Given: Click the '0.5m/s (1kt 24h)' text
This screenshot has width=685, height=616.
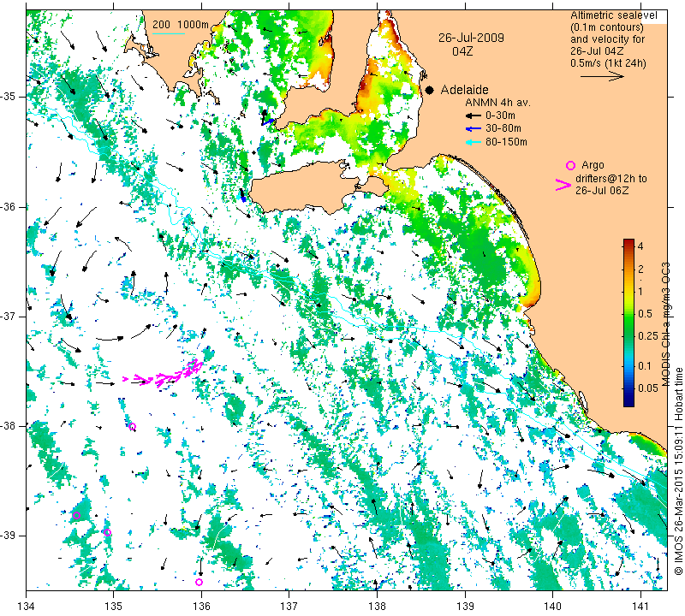Looking at the screenshot, I should pos(608,62).
